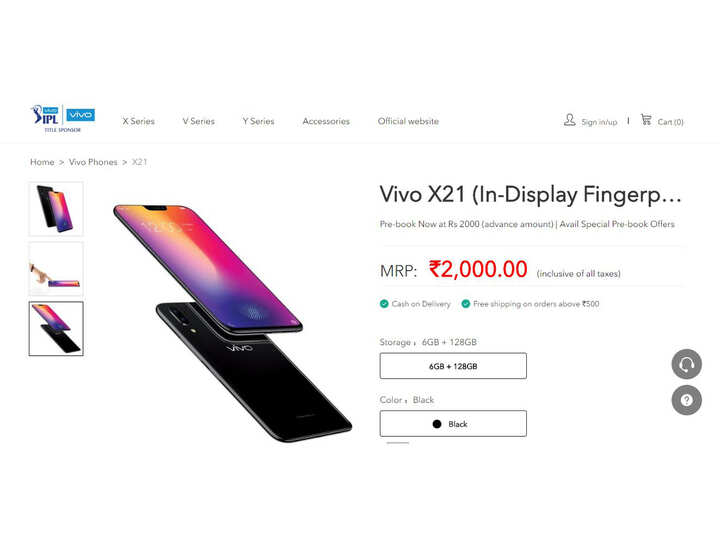Click the black color dot swatch

(437, 424)
